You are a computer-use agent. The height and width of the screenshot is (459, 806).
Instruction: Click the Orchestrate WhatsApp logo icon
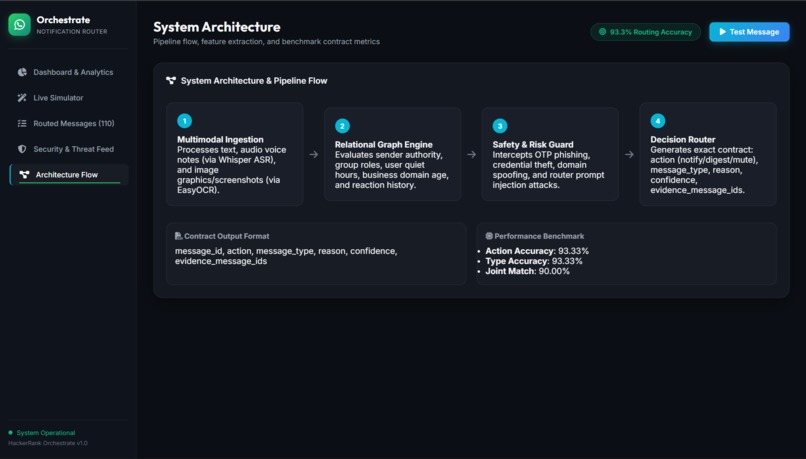point(19,25)
